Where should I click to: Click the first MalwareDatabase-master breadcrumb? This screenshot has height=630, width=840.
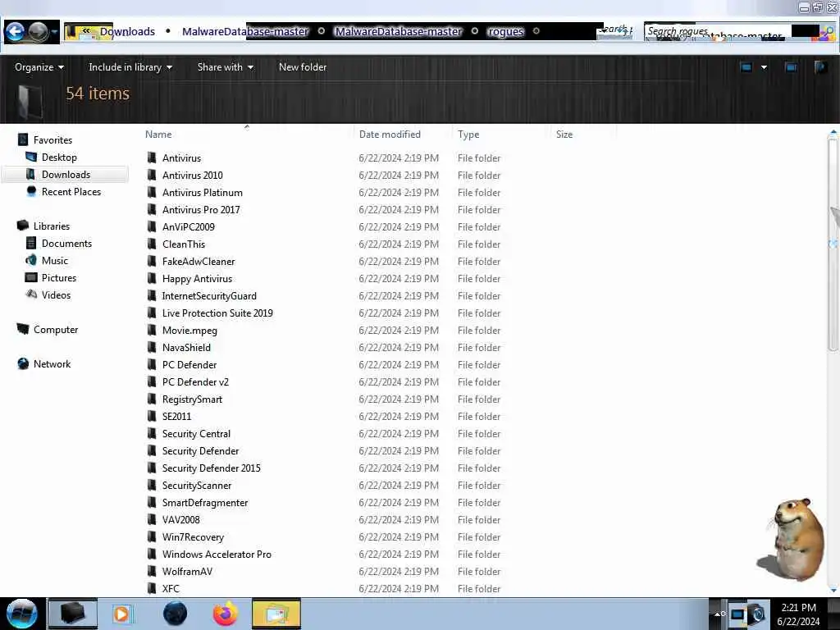click(x=245, y=32)
